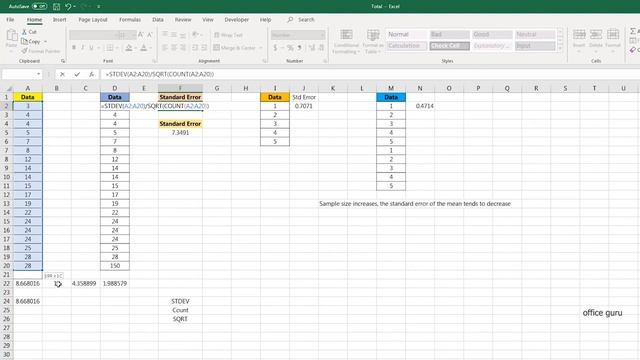The image size is (640, 360).
Task: Expand the Merge & Center dropdown arrow
Action: (x=260, y=48)
